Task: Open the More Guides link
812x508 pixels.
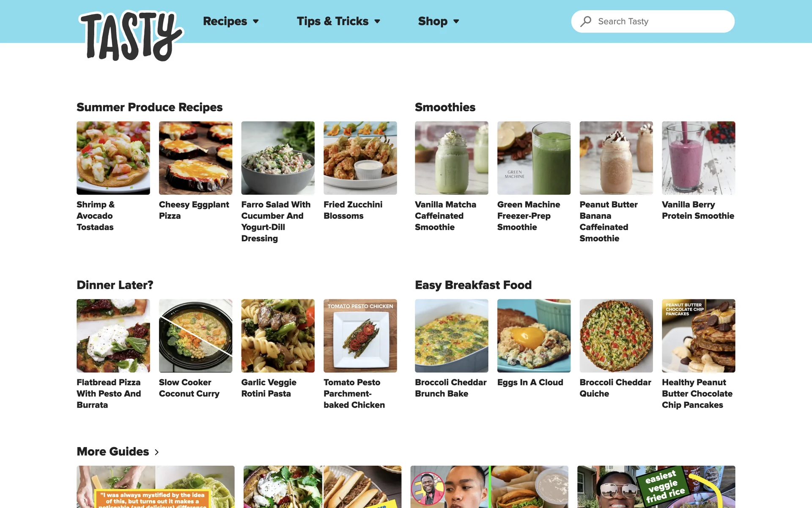Action: click(x=113, y=452)
